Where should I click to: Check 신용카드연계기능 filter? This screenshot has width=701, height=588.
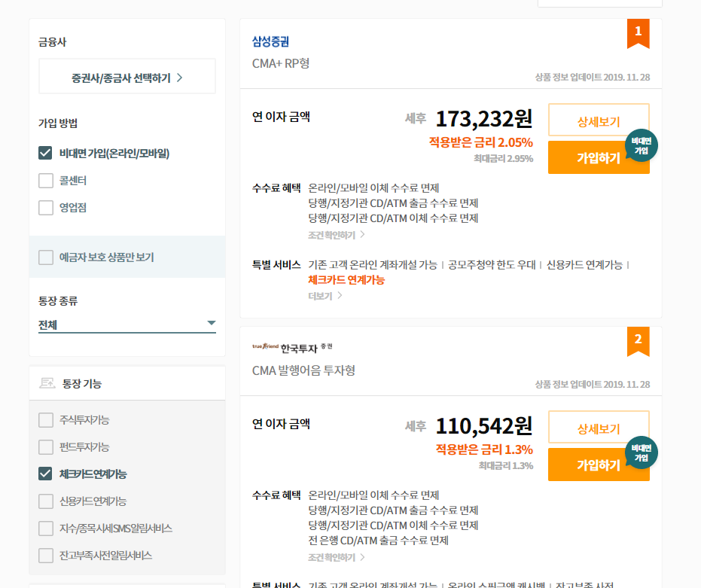click(46, 501)
